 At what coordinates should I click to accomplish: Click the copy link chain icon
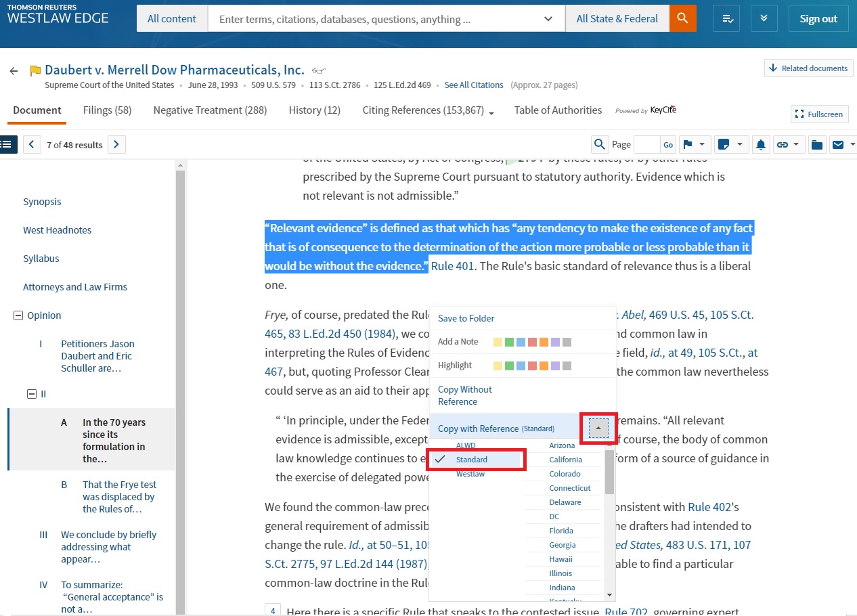click(783, 144)
